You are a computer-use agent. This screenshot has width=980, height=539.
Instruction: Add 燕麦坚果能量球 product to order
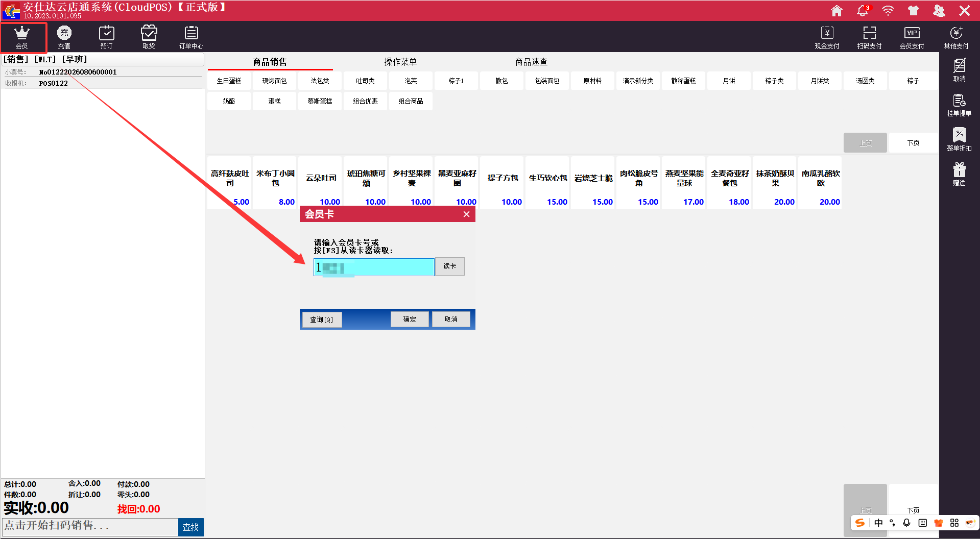(684, 183)
